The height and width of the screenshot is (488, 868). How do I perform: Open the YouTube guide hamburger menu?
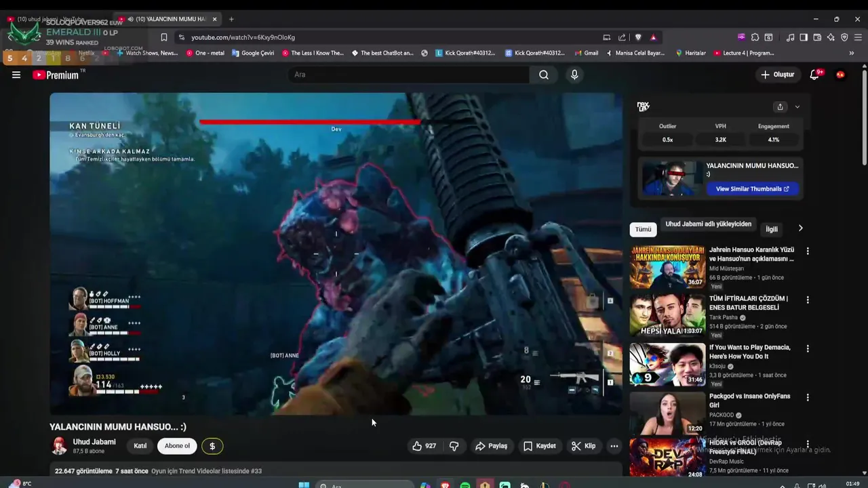point(16,75)
